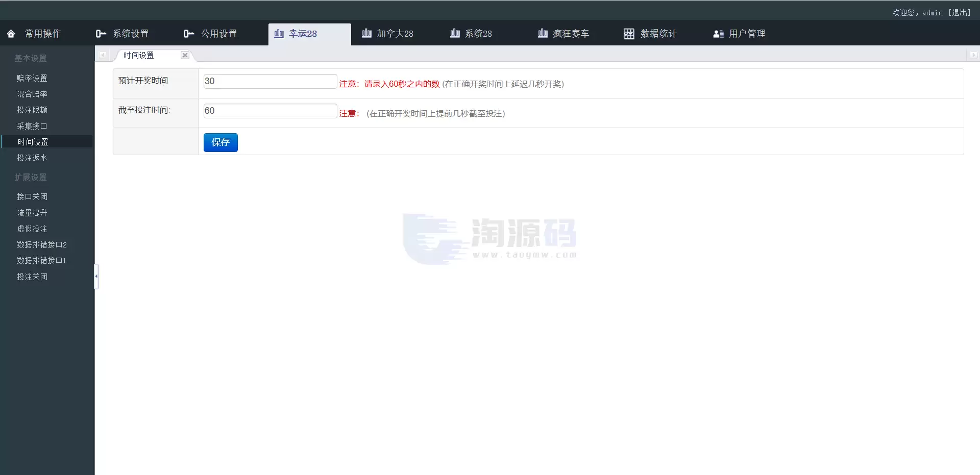Click the home icon beside 常用操作
The width and height of the screenshot is (980, 475).
pyautogui.click(x=11, y=34)
